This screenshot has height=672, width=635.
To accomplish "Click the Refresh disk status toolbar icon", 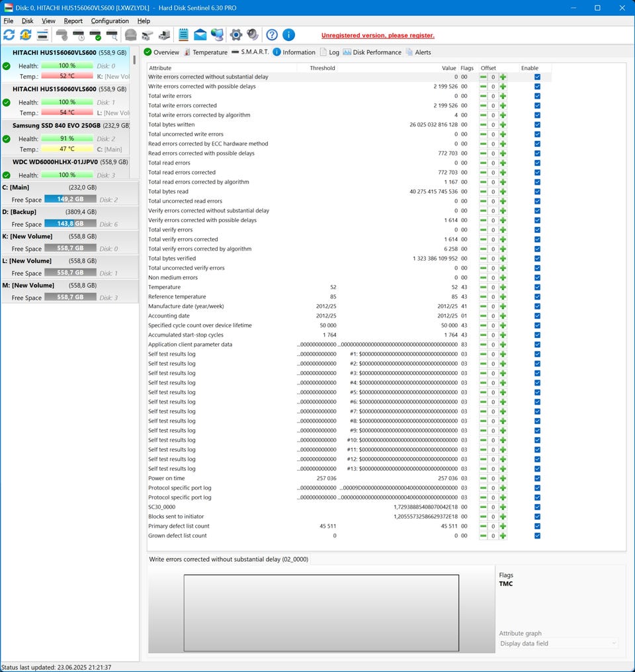I will [9, 34].
